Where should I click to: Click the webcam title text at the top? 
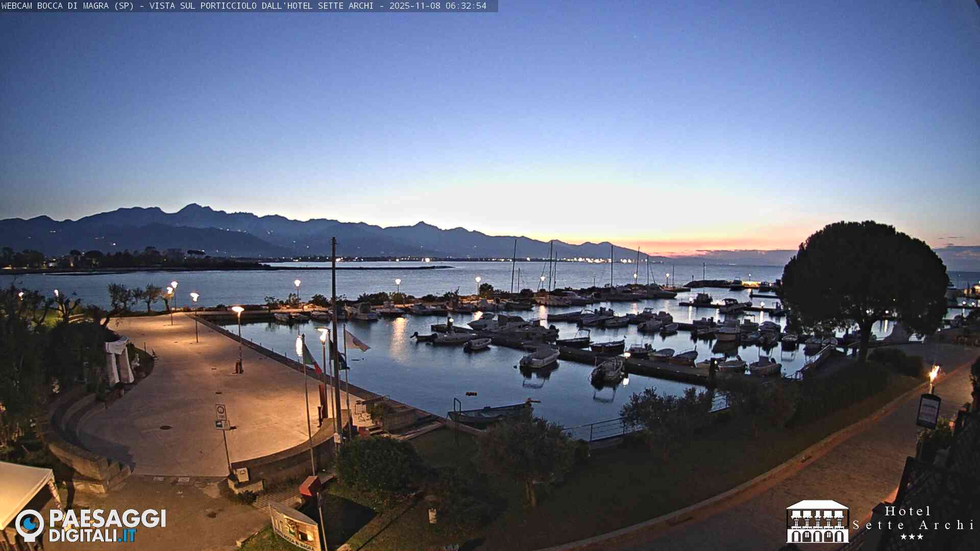(x=188, y=6)
